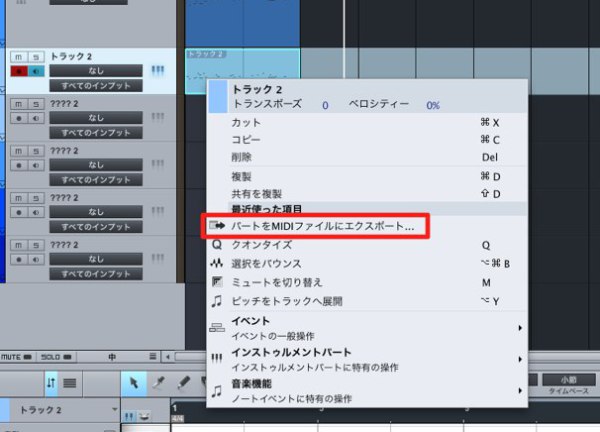
Task: Click the up-down arrows icon in editor toolbar
Action: click(51, 383)
